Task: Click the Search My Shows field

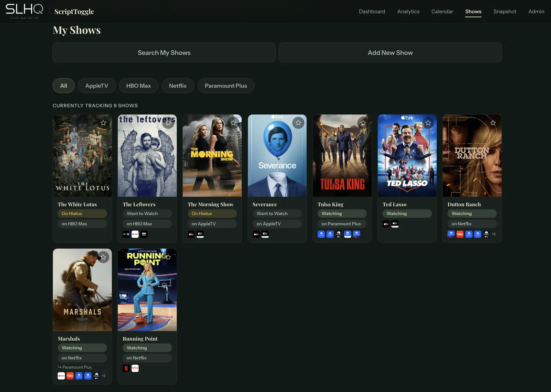Action: click(164, 53)
